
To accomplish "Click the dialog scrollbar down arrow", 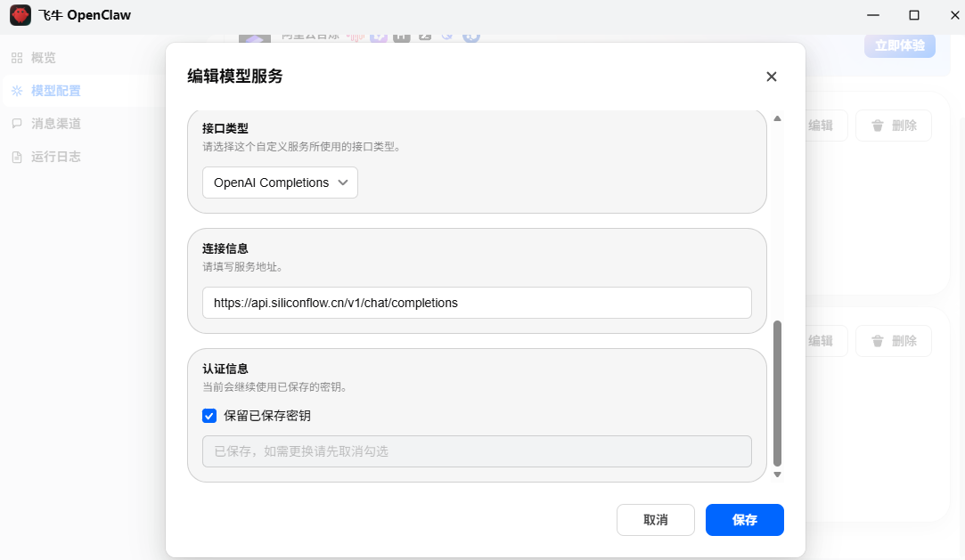I will click(x=777, y=475).
